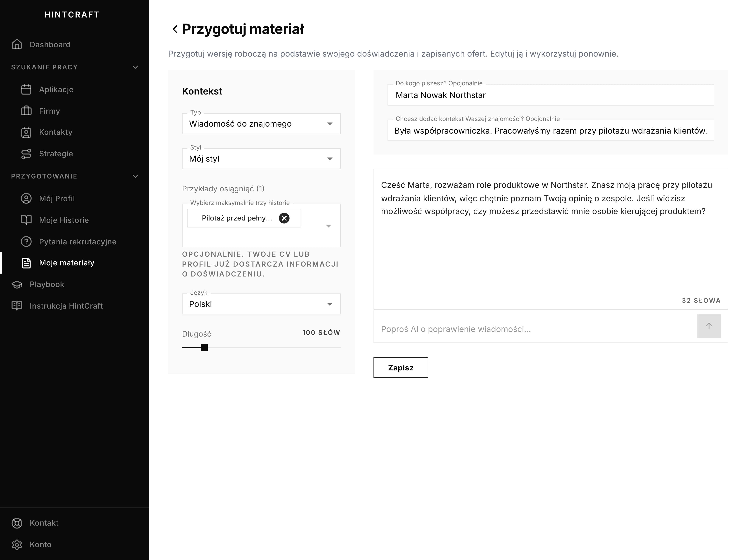The image size is (747, 560).
Task: Click the Pytania rekrutacyjne question-mark icon
Action: point(26,242)
